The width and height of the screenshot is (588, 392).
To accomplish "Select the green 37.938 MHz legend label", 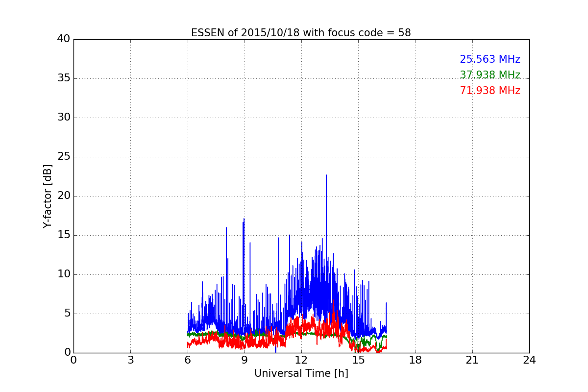I will coord(490,75).
